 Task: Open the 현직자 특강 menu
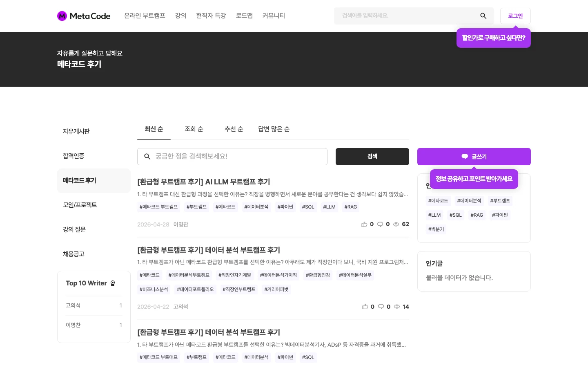point(211,16)
